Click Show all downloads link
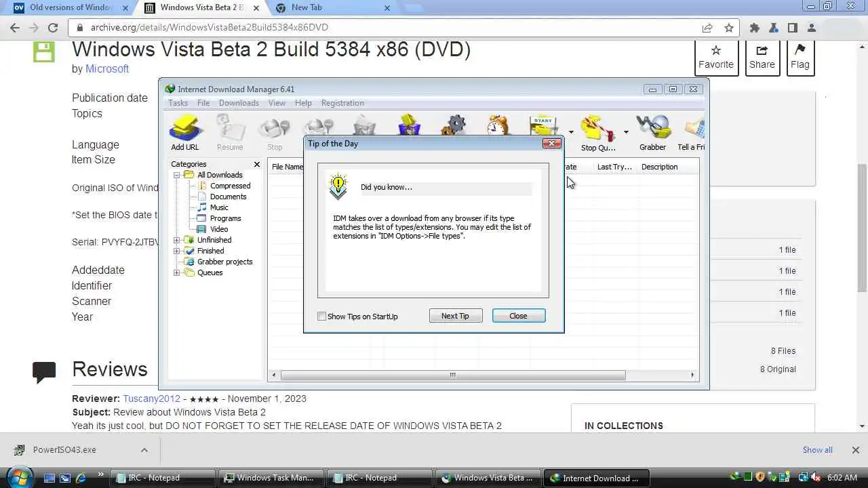868x488 pixels. coord(817,449)
